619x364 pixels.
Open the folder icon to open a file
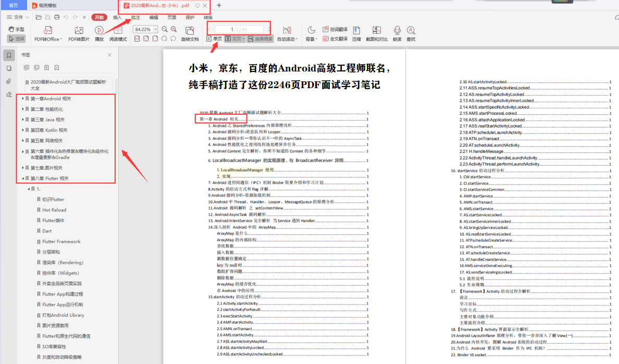[x=38, y=17]
